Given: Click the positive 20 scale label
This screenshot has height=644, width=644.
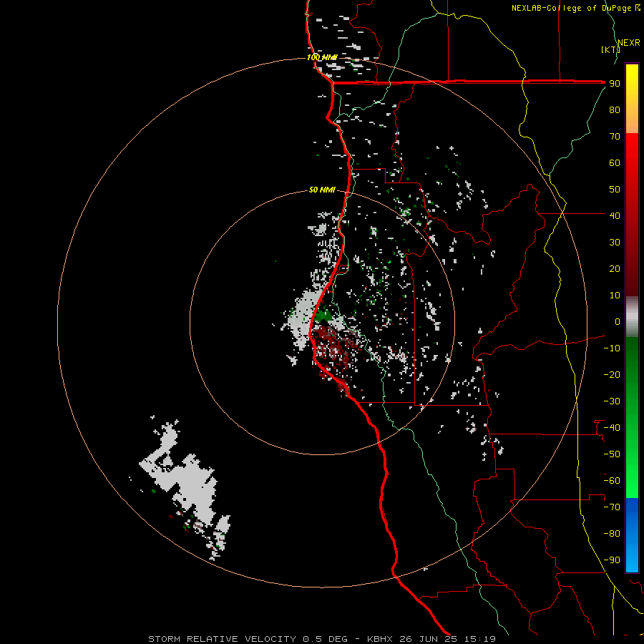Looking at the screenshot, I should pos(615,269).
